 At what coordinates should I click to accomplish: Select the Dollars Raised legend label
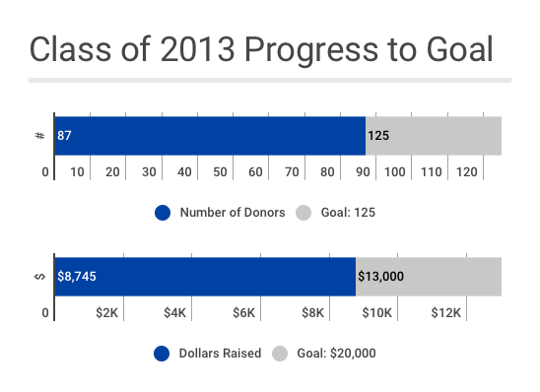point(220,354)
